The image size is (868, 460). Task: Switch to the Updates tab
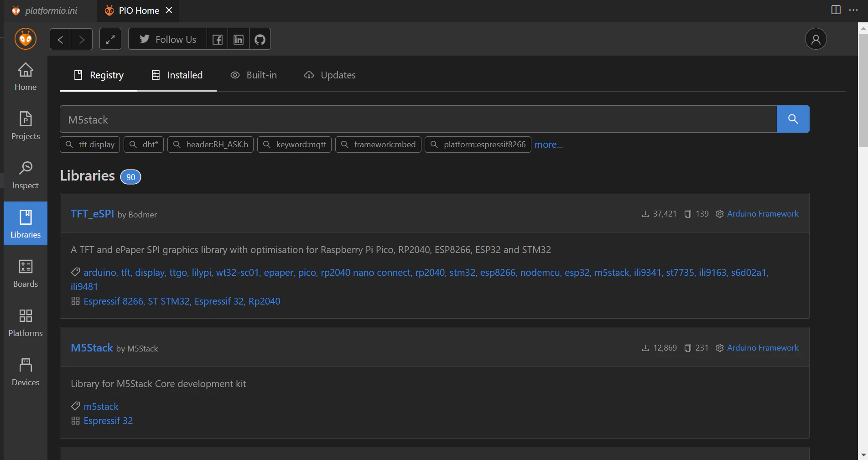coord(330,75)
